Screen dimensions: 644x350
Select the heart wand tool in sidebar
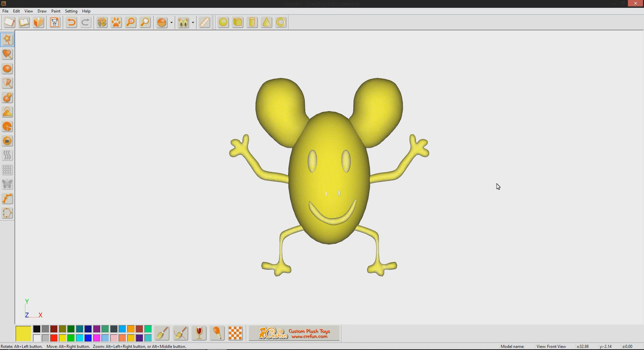pos(8,54)
